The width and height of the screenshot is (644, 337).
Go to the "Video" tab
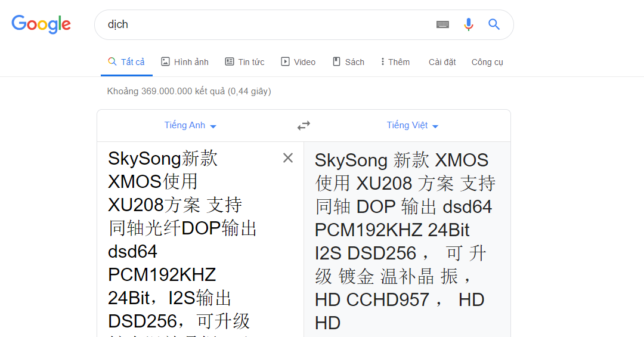[298, 62]
